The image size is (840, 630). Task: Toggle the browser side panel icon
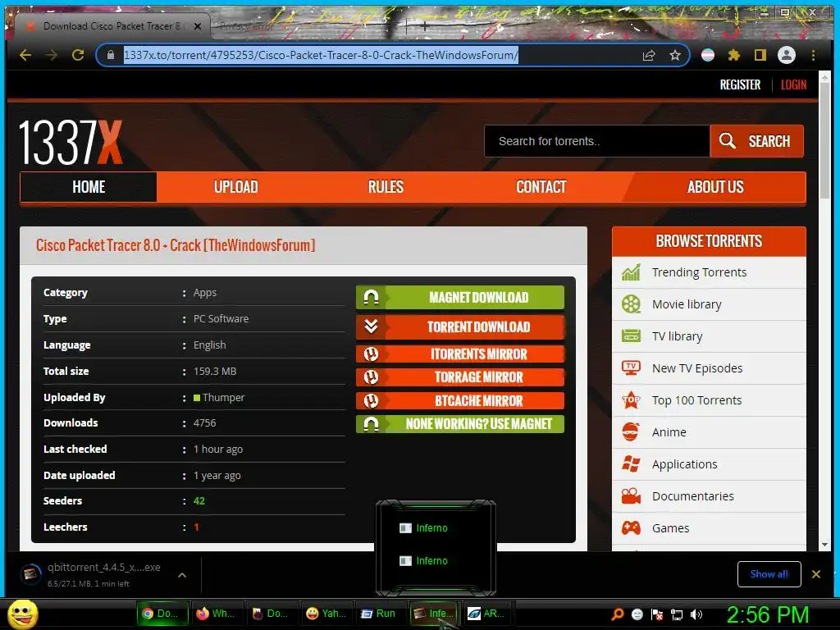click(x=760, y=55)
